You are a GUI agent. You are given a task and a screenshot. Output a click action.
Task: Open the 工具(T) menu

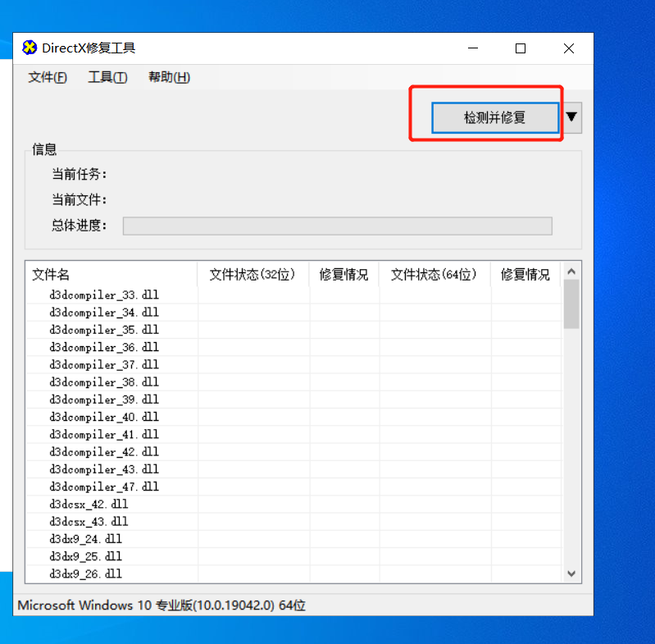coord(107,77)
